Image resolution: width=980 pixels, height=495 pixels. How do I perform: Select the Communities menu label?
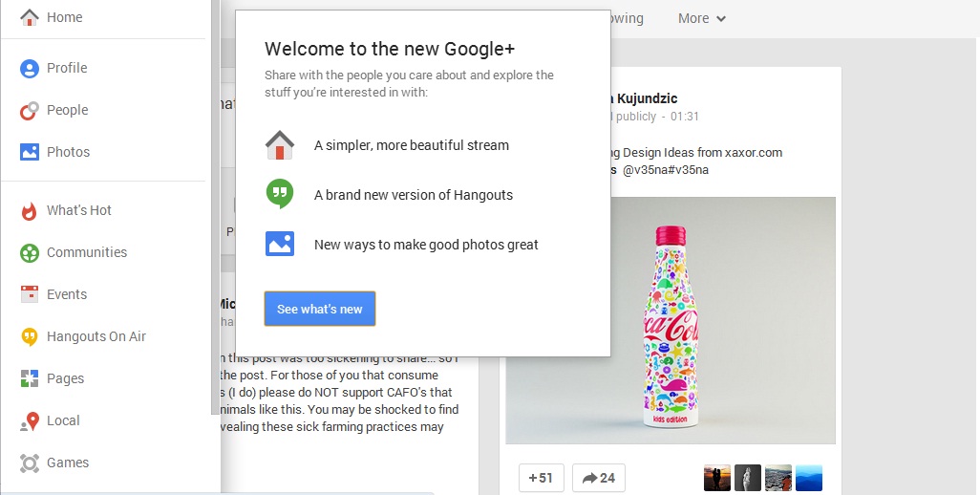coord(87,252)
